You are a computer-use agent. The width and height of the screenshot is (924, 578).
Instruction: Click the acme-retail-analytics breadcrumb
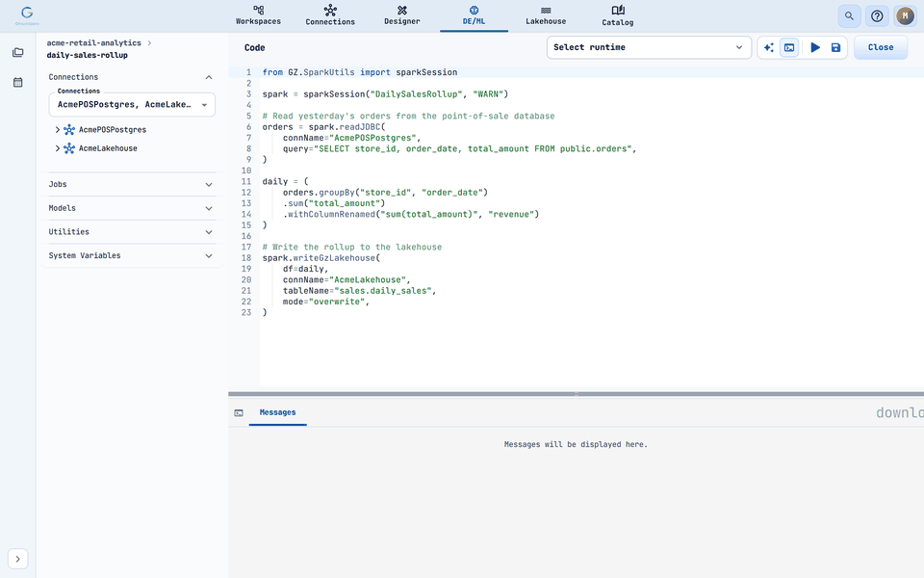(93, 43)
